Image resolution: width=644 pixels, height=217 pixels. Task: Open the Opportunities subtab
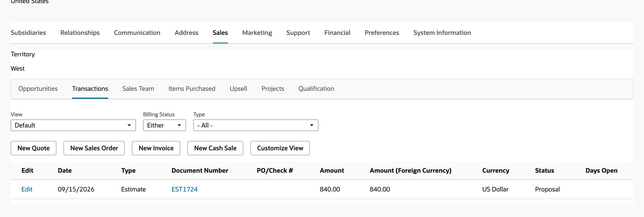point(38,89)
